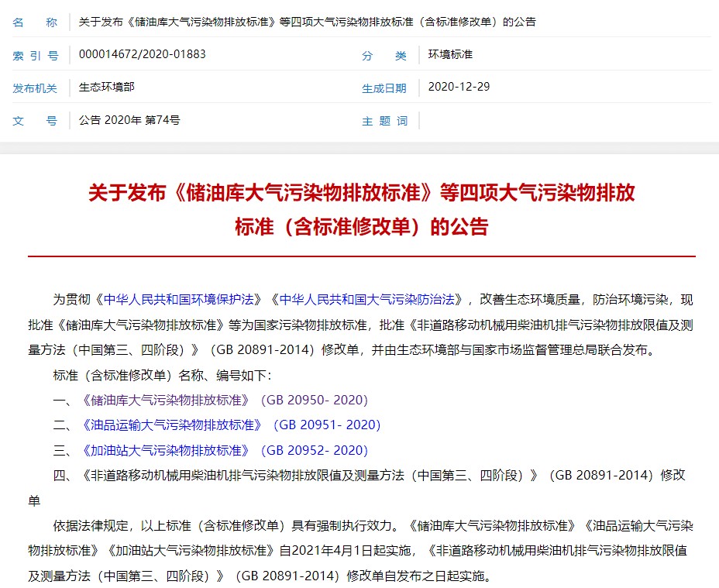Open the 储油库大气污染物排放标准 standard link
Screen dimensions: 719x588
pos(166,401)
